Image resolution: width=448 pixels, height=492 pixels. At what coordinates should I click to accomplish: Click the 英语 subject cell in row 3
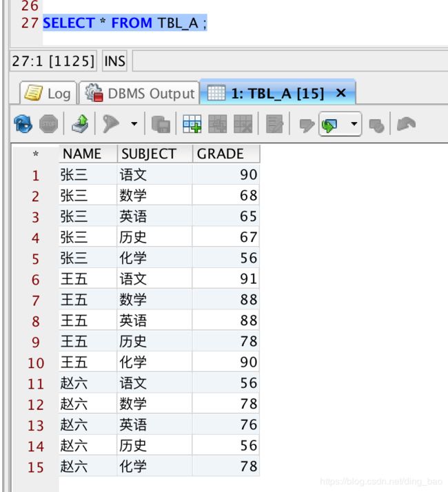coord(155,216)
